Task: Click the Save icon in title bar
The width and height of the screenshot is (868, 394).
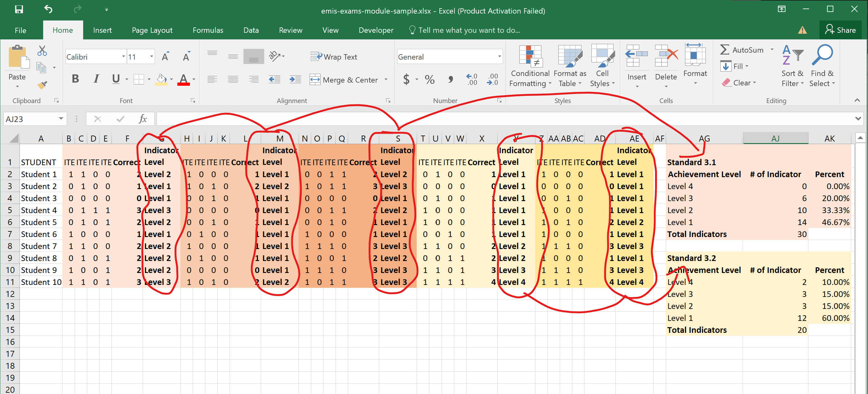Action: pos(19,9)
